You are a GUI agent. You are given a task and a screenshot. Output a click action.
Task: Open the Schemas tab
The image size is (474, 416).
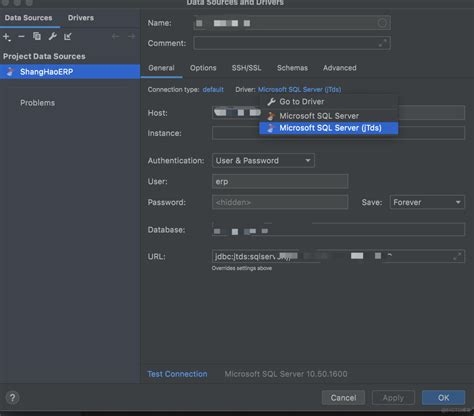(292, 68)
